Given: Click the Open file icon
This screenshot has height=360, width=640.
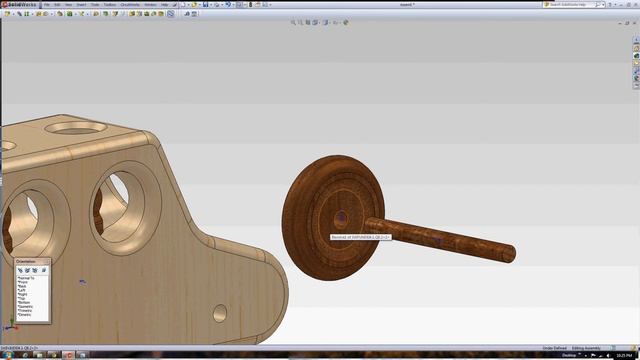Looking at the screenshot, I should [x=194, y=5].
